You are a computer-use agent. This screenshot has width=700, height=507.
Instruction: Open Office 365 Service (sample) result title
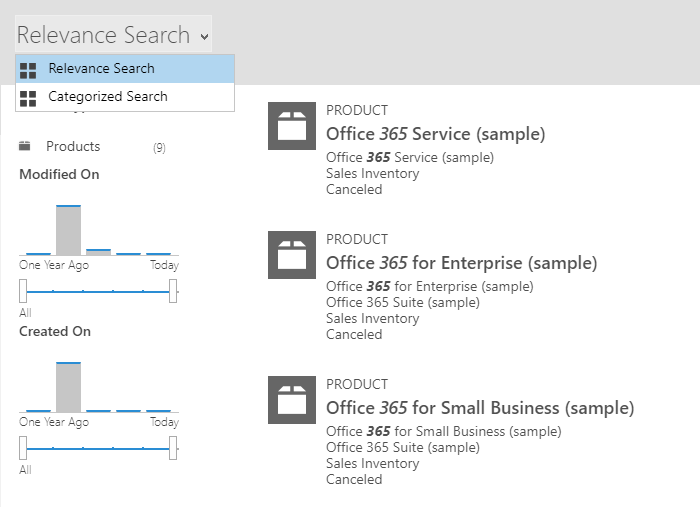point(435,134)
